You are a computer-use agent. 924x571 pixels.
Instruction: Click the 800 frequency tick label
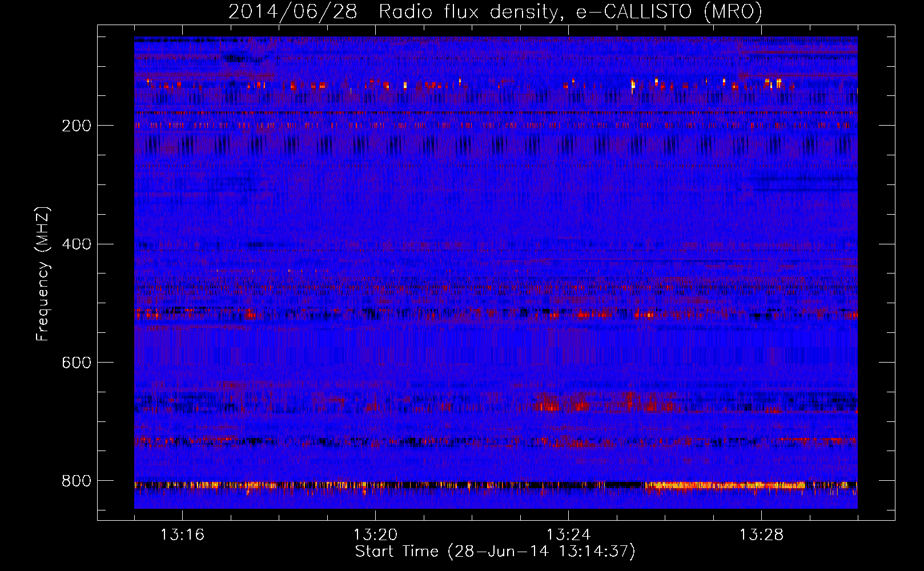(77, 481)
